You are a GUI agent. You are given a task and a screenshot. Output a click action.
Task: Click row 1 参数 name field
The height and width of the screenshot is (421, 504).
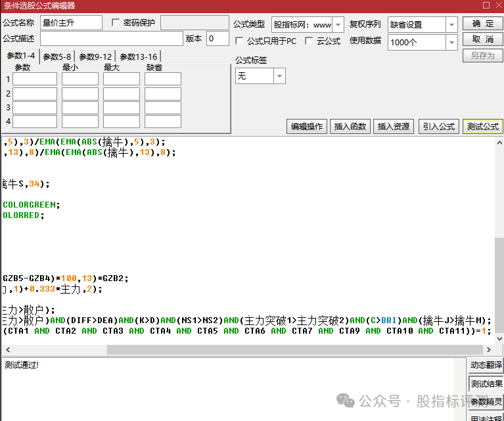pos(35,79)
